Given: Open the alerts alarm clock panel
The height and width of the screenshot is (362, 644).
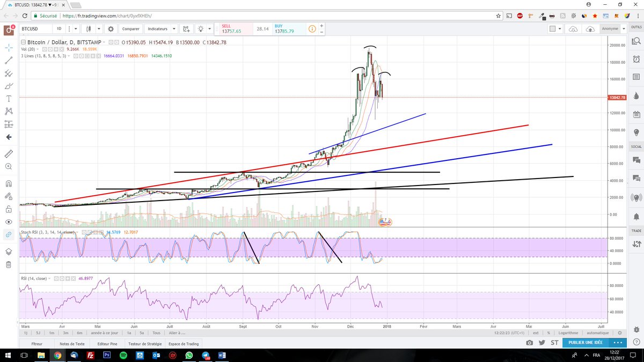Looking at the screenshot, I should [636, 58].
